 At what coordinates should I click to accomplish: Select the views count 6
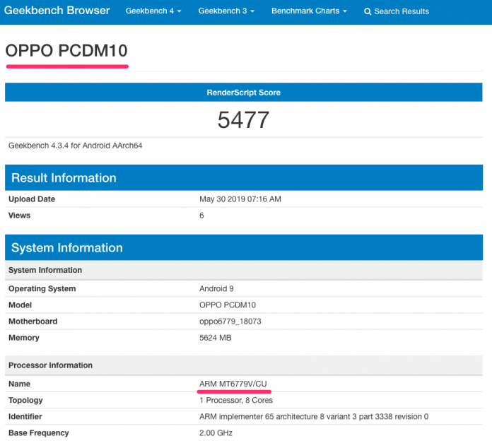pos(201,216)
